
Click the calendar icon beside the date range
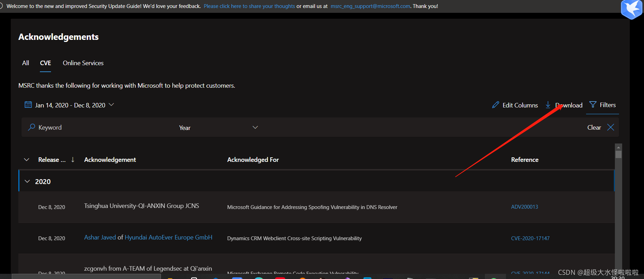point(28,105)
